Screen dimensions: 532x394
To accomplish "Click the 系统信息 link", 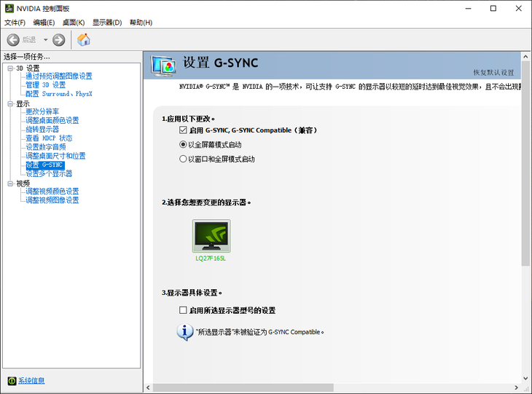I will (31, 381).
